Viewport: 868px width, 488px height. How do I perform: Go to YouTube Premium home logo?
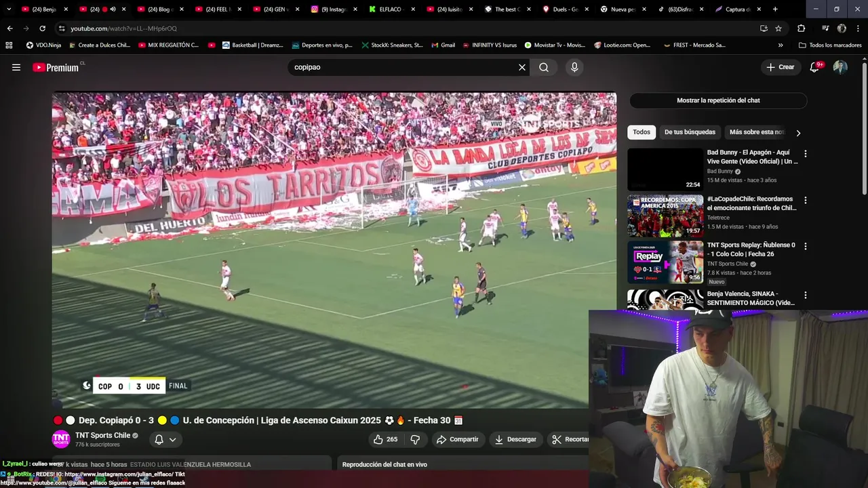point(57,67)
